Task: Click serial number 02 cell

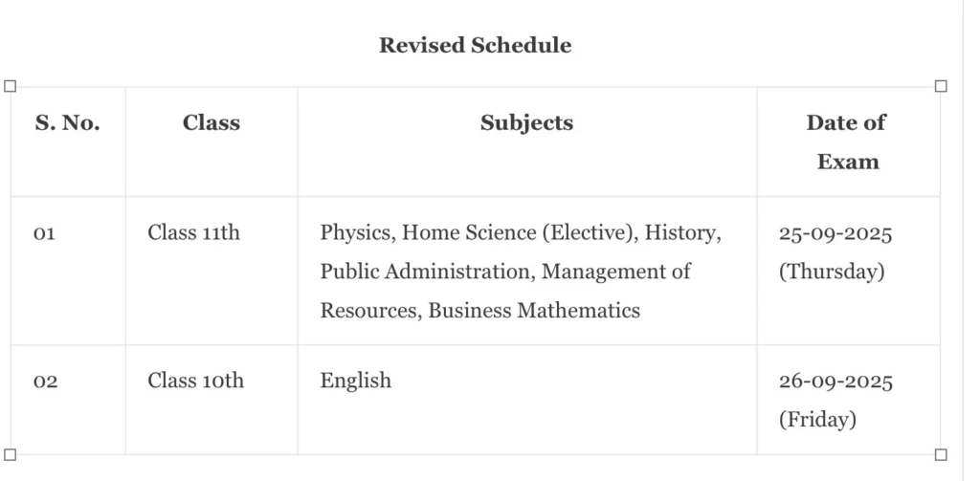Action: click(x=45, y=382)
